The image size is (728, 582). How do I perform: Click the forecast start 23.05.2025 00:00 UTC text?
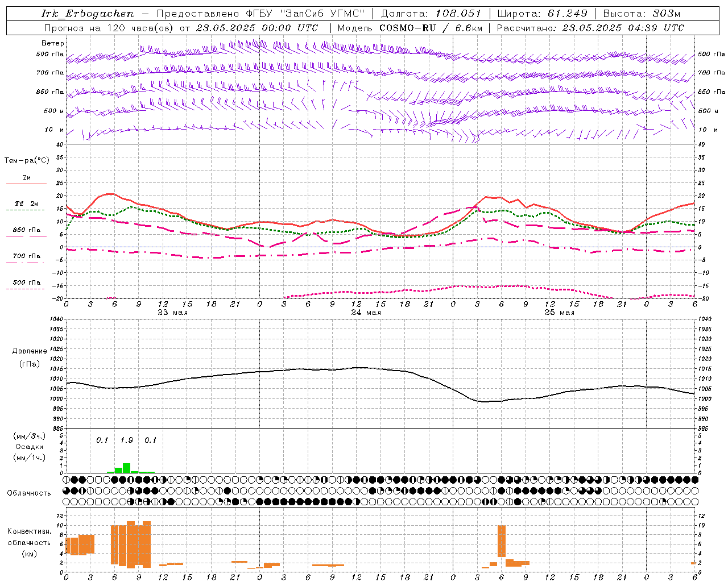pos(257,28)
